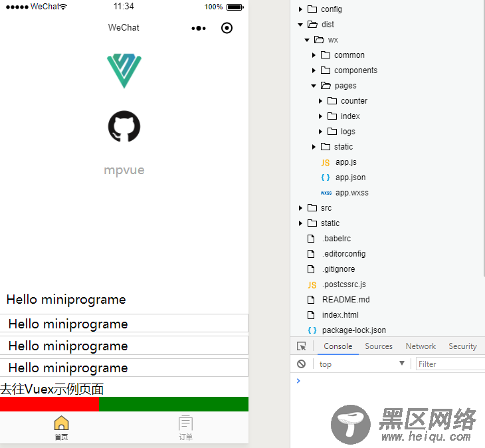Collapse the dist folder arrow
The height and width of the screenshot is (448, 485).
click(x=300, y=25)
